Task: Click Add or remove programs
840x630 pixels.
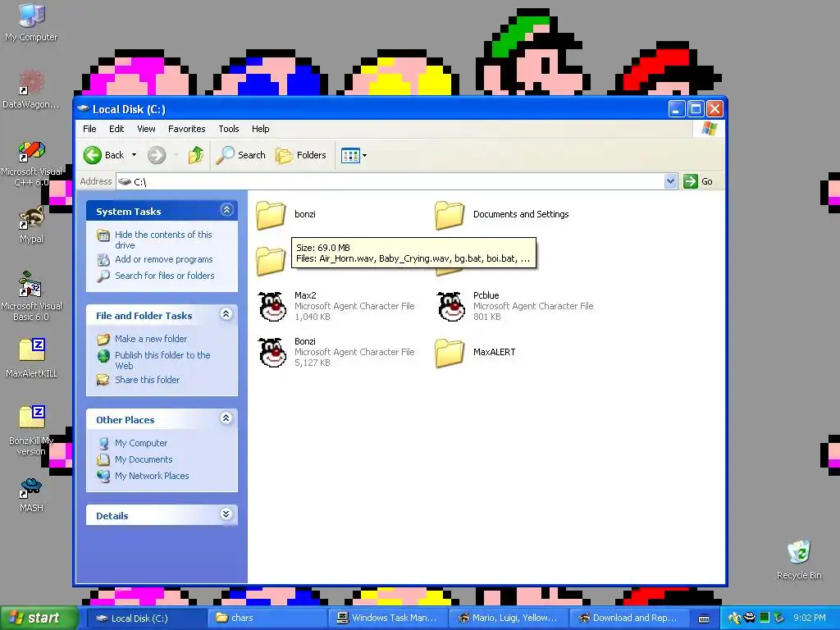Action: click(163, 259)
